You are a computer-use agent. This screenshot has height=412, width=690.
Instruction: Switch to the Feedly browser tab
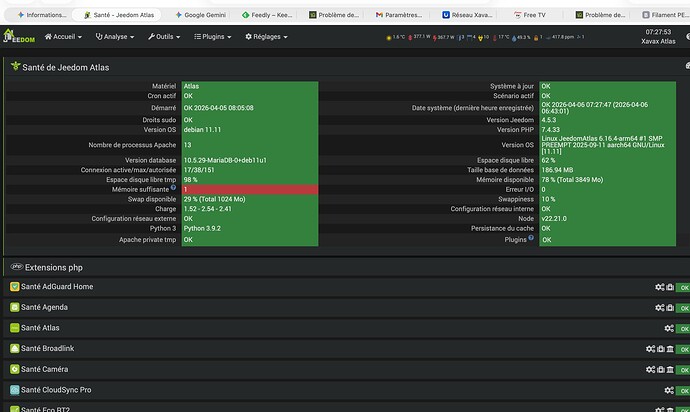tap(267, 15)
